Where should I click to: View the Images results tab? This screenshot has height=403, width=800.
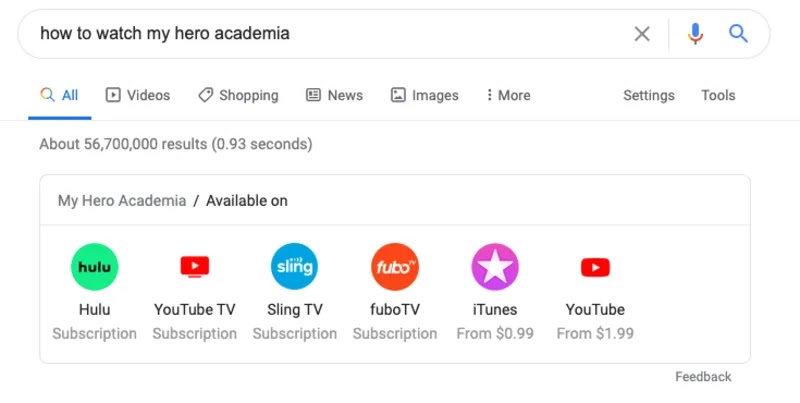pos(424,95)
